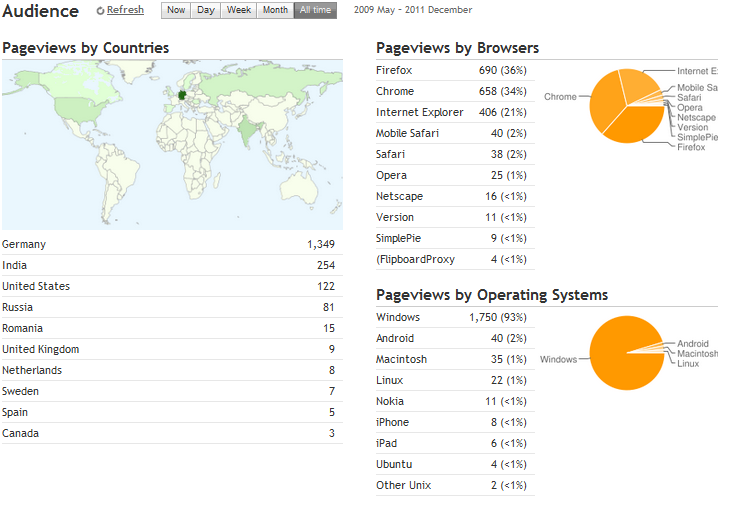Select the India country row
This screenshot has height=530, width=732.
172,265
